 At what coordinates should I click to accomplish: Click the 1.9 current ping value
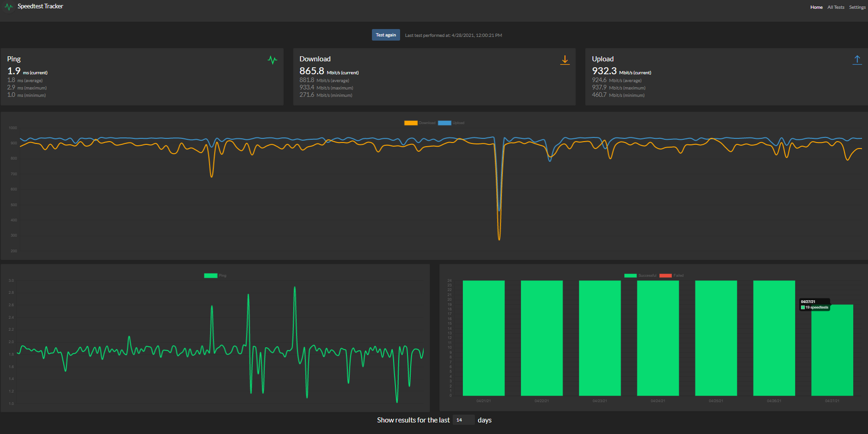pos(14,71)
